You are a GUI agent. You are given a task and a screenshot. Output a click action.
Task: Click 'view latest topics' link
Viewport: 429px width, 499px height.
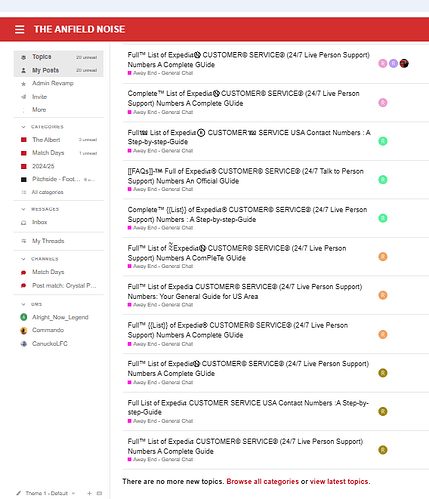(x=339, y=482)
